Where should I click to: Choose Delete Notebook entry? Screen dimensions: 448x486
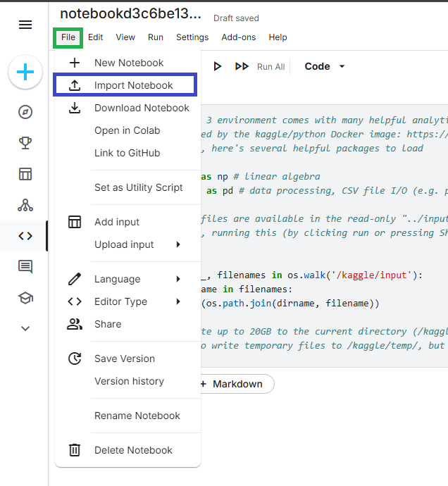click(x=127, y=450)
